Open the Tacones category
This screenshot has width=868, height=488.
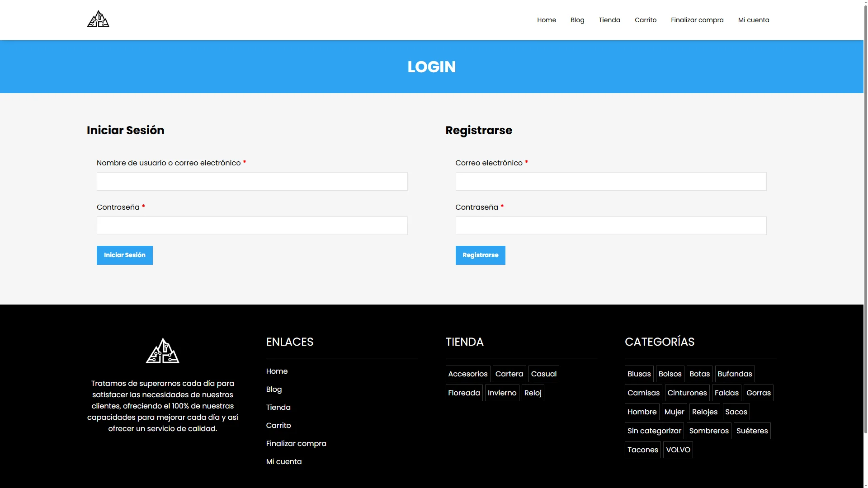pyautogui.click(x=643, y=450)
